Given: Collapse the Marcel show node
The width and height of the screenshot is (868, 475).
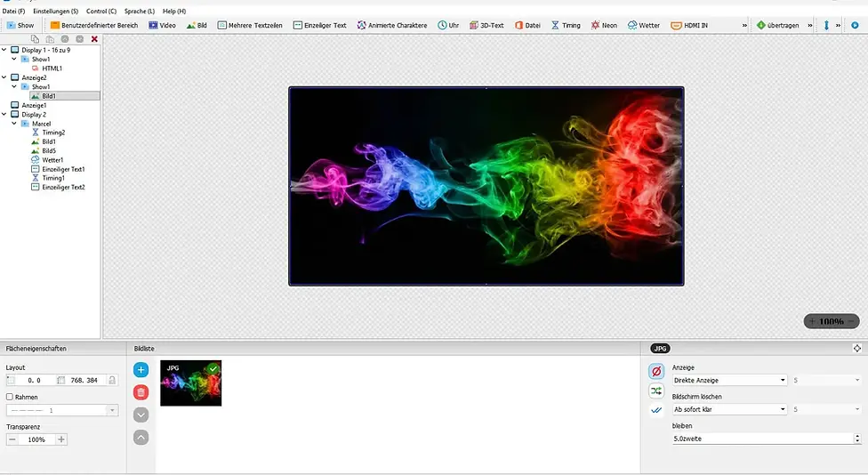Looking at the screenshot, I should click(14, 124).
